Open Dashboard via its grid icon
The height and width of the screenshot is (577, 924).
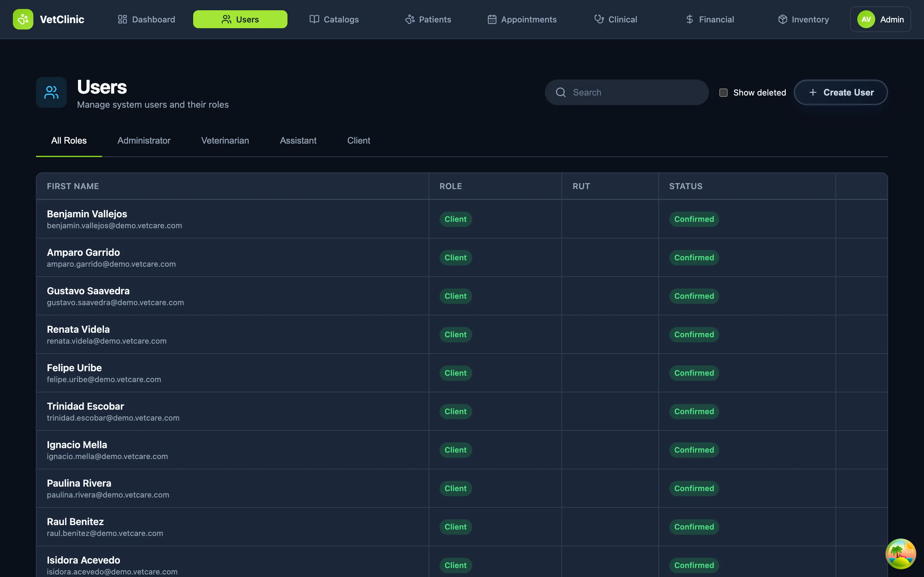click(x=122, y=19)
